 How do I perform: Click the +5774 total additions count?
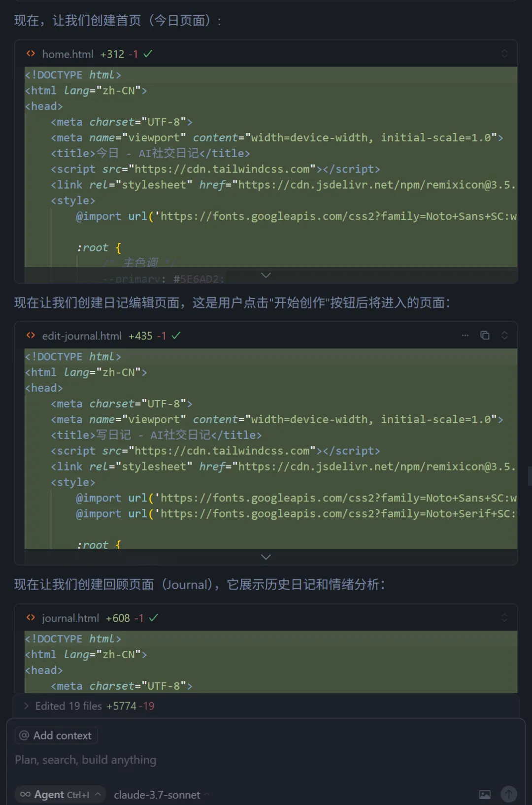[x=121, y=706]
